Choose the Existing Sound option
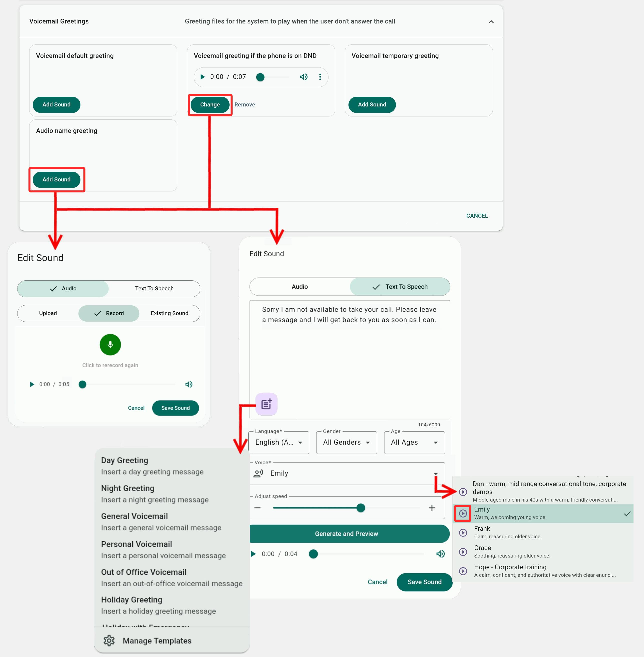Viewport: 644px width, 657px height. coord(169,313)
